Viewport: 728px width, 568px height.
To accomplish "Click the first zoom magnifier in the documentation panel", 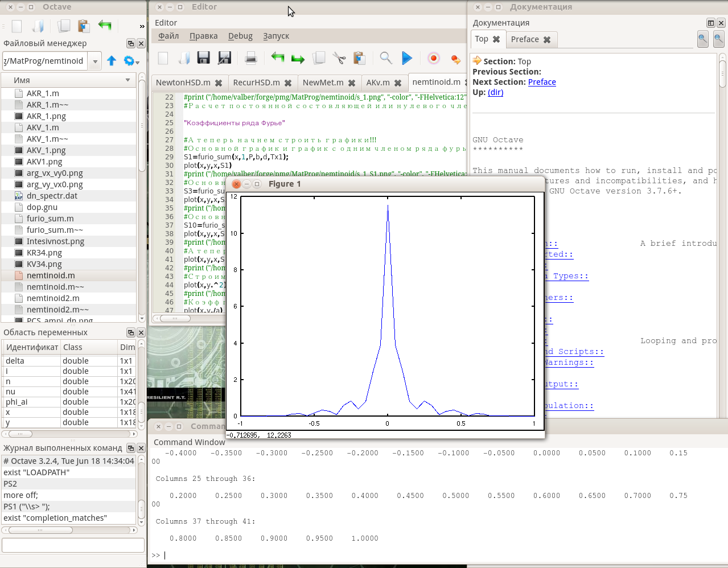I will point(703,39).
